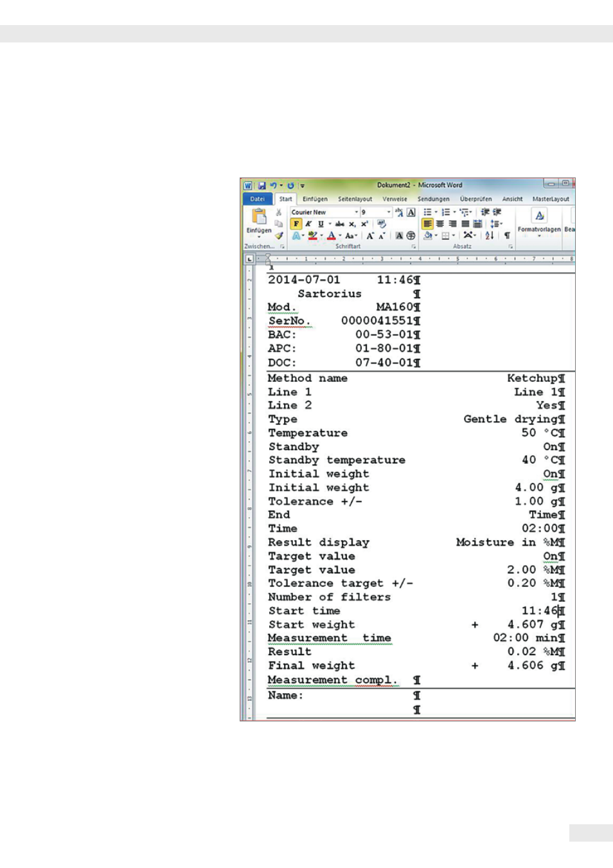The image size is (613, 868).
Task: Click the text highlight color swatch
Action: (312, 236)
